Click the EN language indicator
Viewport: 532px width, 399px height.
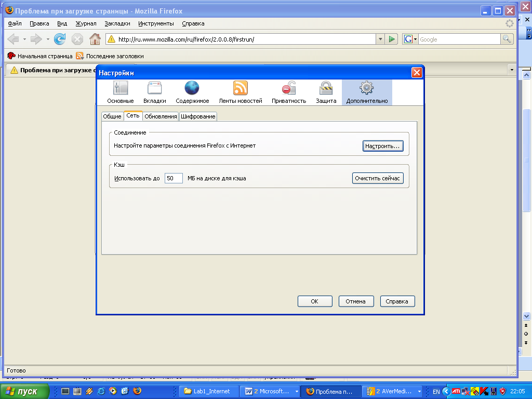coord(436,392)
